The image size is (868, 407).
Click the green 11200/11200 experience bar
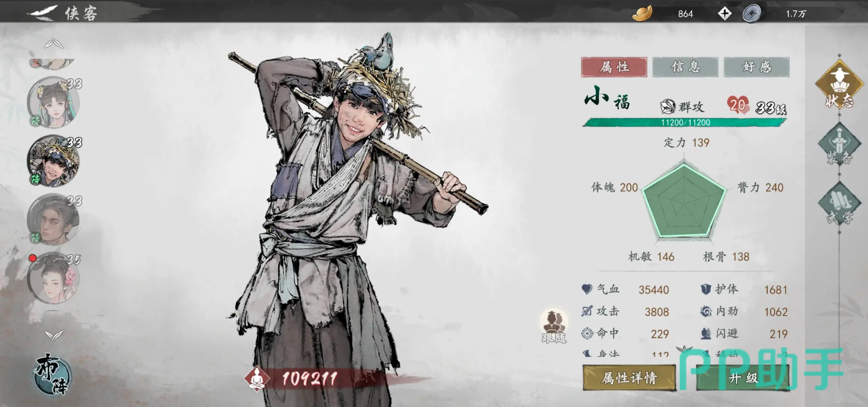coord(685,122)
